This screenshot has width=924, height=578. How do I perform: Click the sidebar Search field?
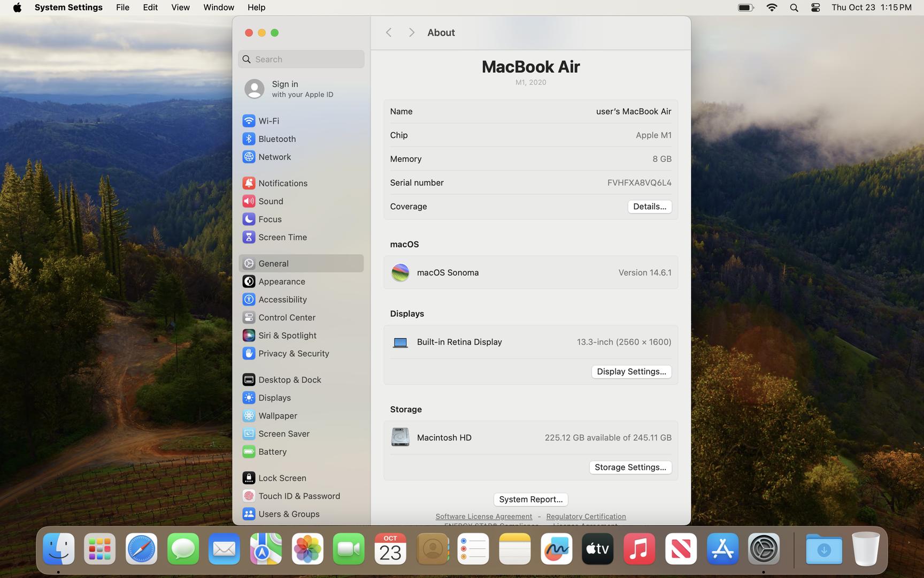pyautogui.click(x=301, y=59)
